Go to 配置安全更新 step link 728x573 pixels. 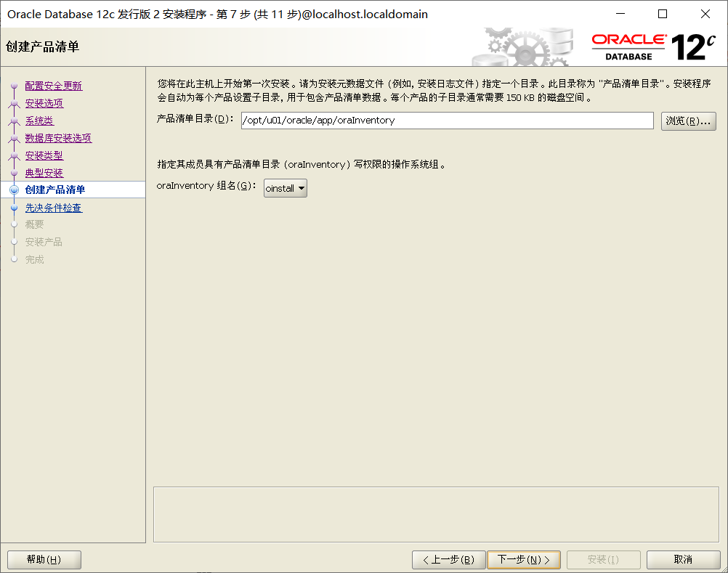coord(53,86)
